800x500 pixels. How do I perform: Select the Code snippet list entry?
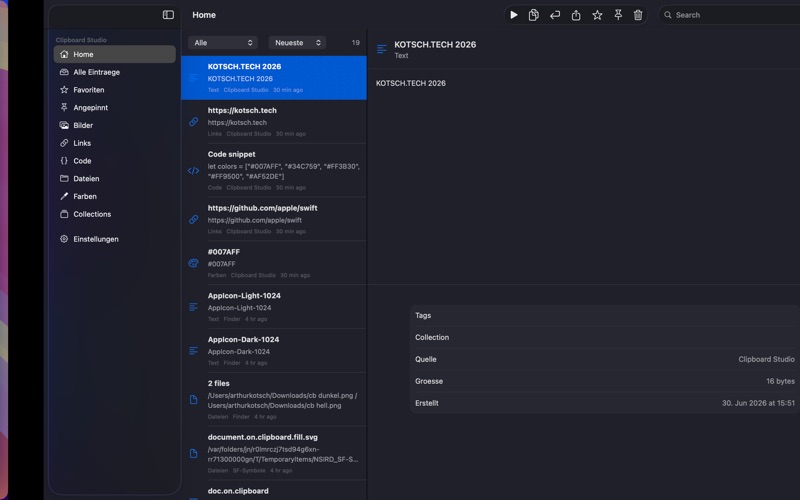click(x=274, y=170)
